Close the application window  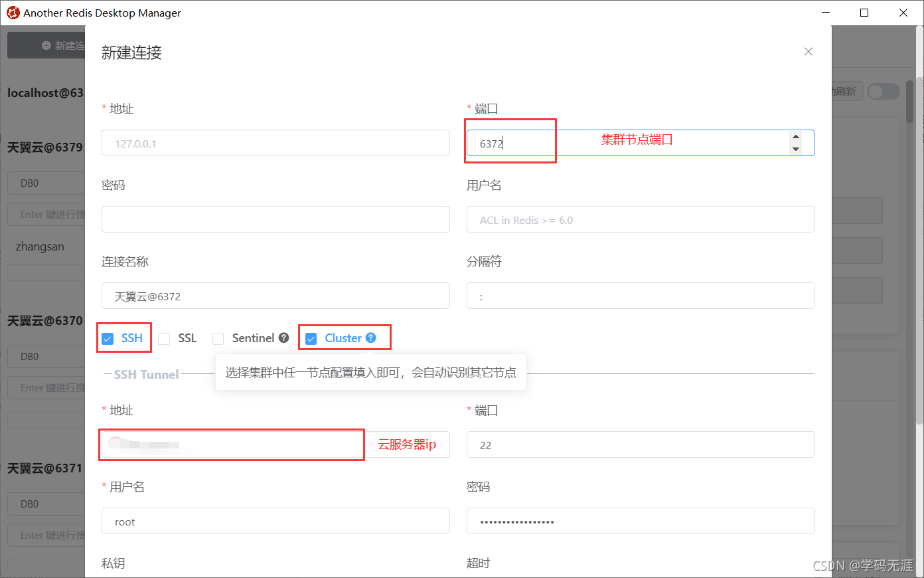coord(903,13)
